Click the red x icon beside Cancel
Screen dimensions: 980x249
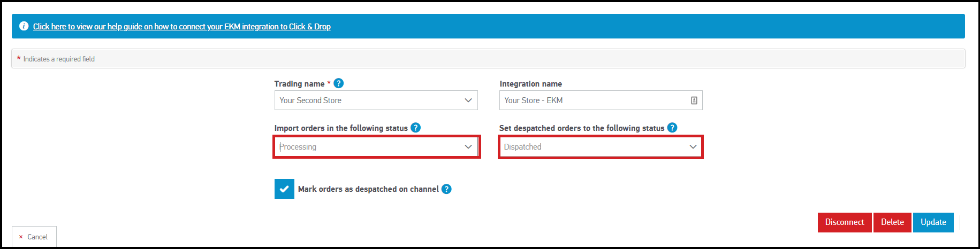click(x=21, y=237)
